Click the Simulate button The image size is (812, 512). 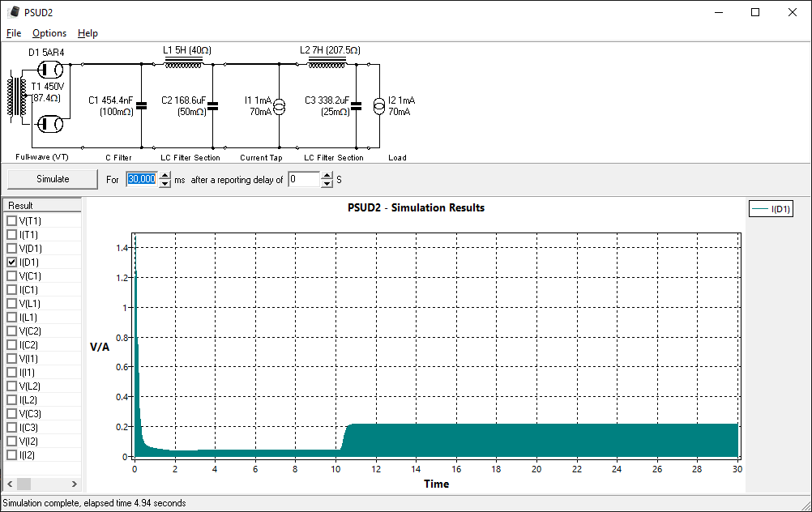(53, 179)
